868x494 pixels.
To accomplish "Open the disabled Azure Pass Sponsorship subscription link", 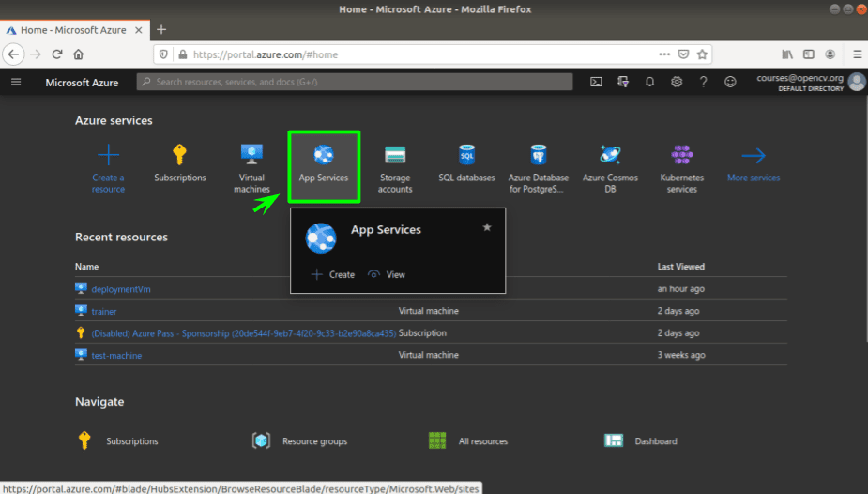I will click(244, 333).
